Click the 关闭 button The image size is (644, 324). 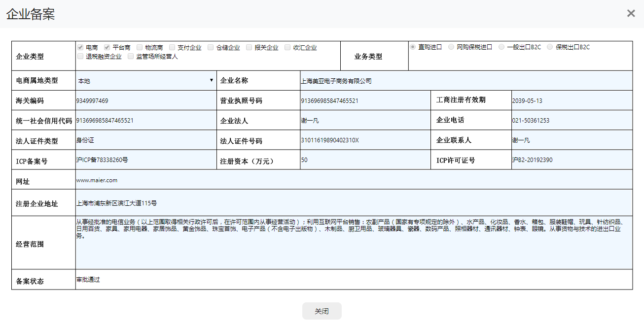[x=322, y=311]
